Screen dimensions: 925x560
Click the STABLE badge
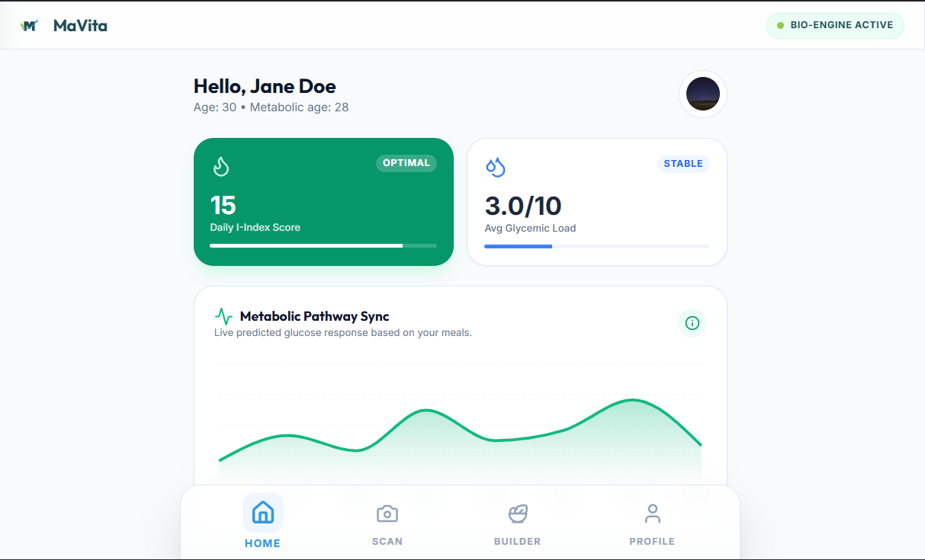[683, 164]
